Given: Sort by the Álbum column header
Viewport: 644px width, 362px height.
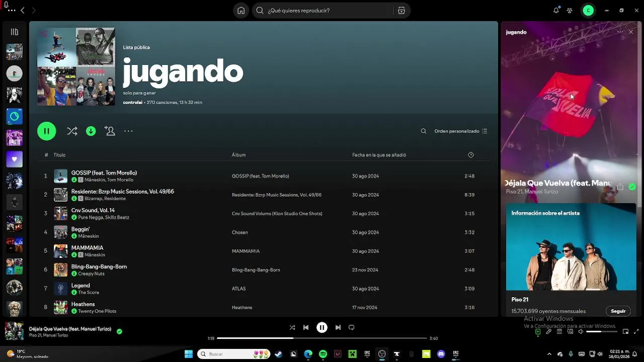Looking at the screenshot, I should (x=238, y=155).
